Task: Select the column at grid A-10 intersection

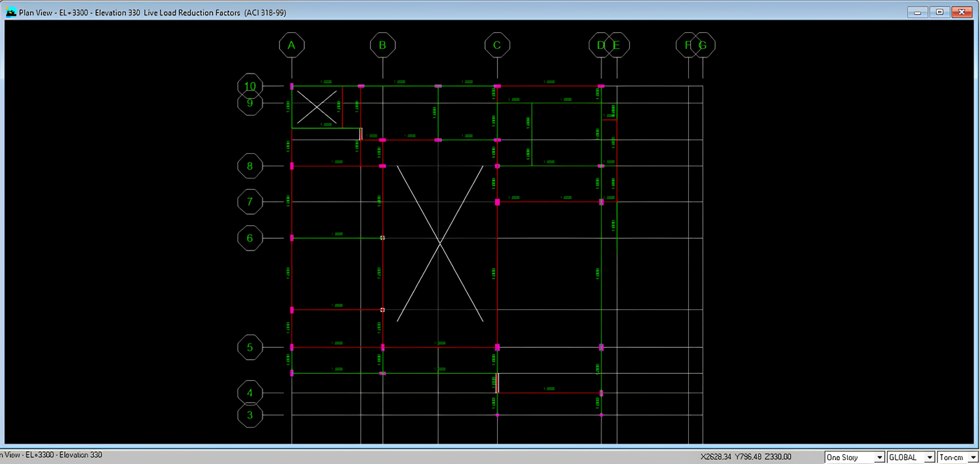Action: (x=292, y=86)
